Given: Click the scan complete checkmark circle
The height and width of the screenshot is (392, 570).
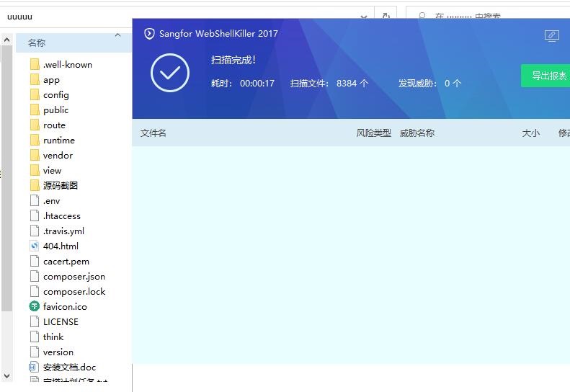Looking at the screenshot, I should click(170, 73).
